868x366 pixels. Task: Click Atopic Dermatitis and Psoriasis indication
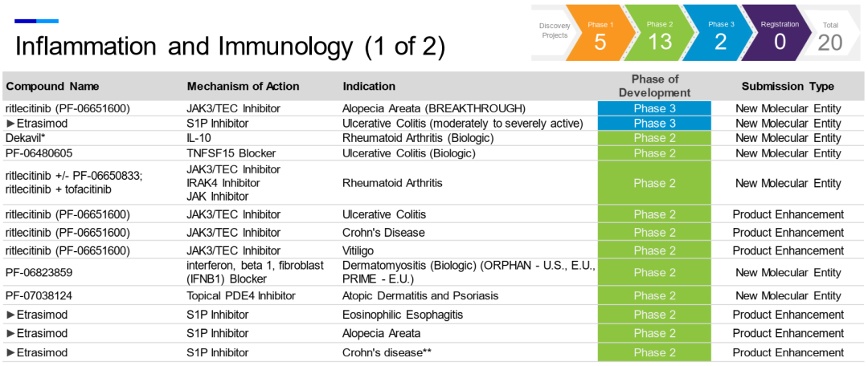420,296
